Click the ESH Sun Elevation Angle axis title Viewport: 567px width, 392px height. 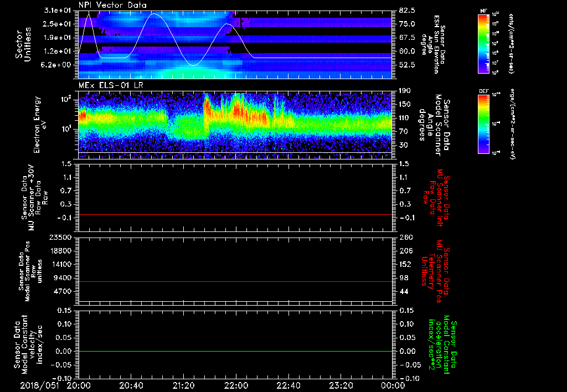[434, 44]
